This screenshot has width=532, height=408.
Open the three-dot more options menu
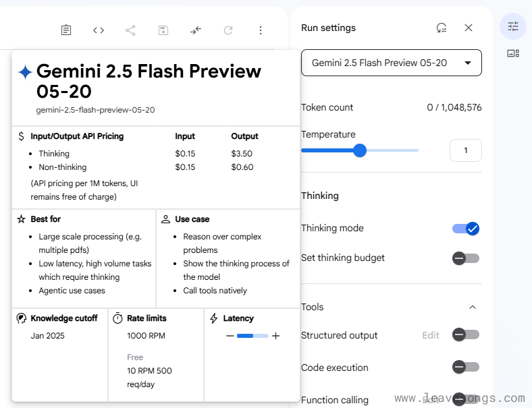pyautogui.click(x=261, y=30)
